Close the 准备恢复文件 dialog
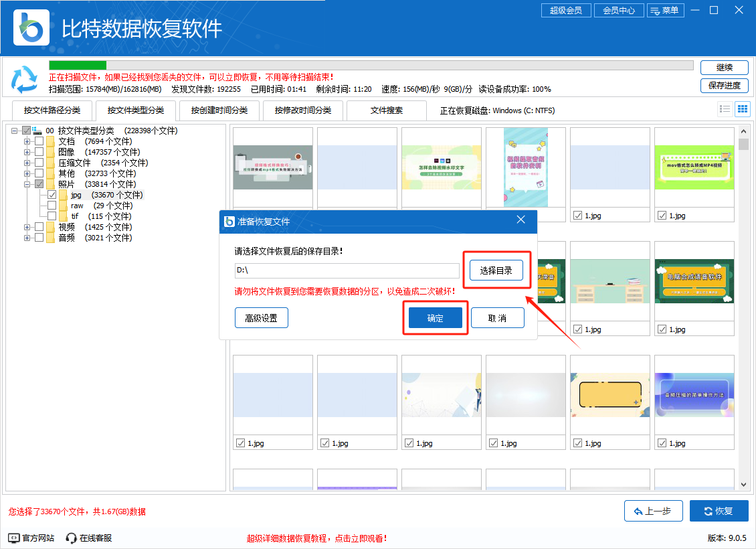Image resolution: width=756 pixels, height=549 pixels. (521, 220)
